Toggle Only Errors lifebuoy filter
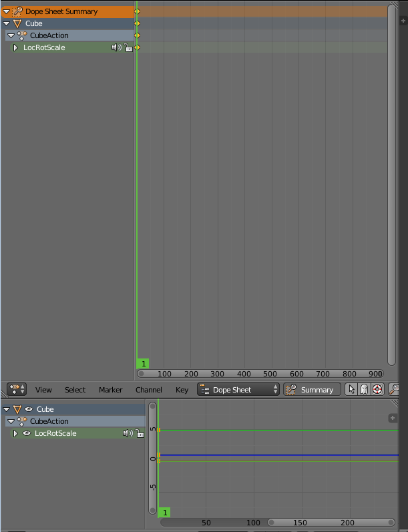Viewport: 408px width, 532px height. tap(377, 390)
